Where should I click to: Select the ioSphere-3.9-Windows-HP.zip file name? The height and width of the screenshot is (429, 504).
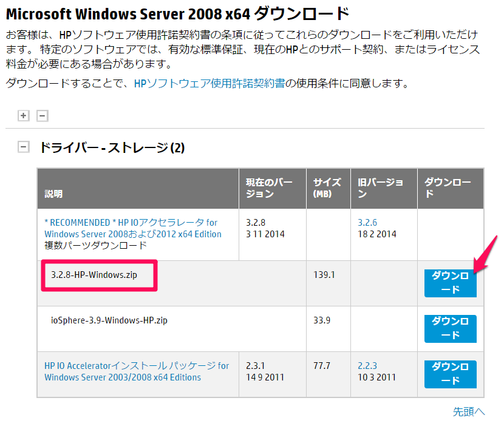click(x=109, y=320)
